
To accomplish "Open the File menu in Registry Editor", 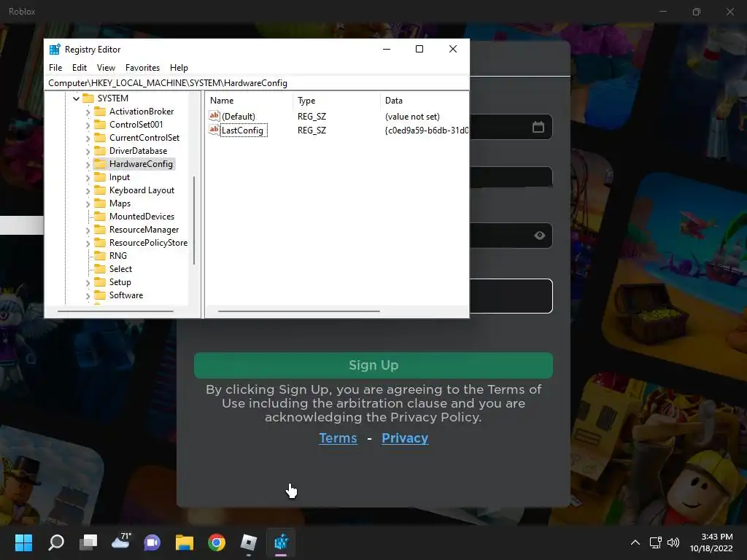I will point(55,68).
